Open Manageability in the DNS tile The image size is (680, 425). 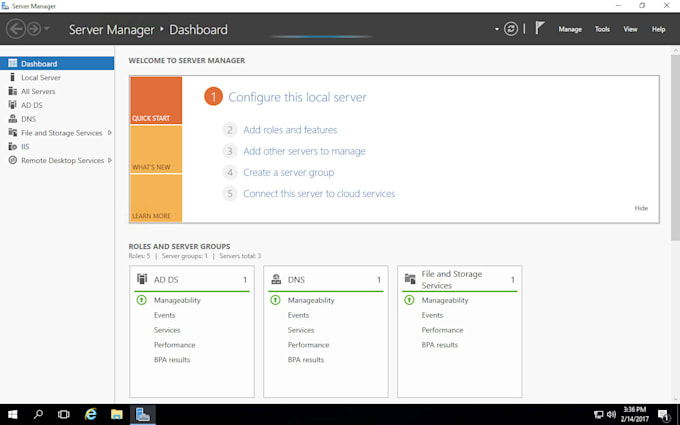(x=311, y=300)
